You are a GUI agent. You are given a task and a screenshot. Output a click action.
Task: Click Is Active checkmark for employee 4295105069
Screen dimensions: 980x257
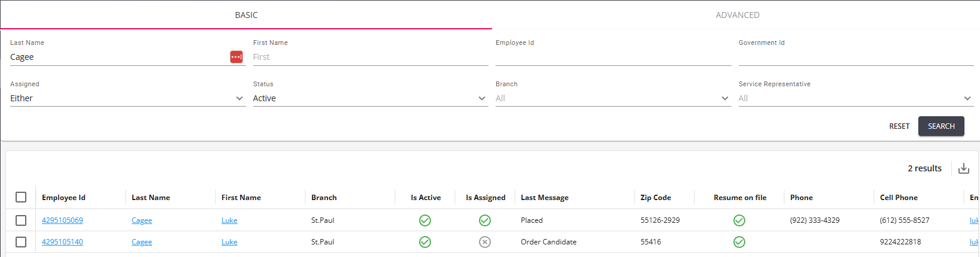pos(425,220)
